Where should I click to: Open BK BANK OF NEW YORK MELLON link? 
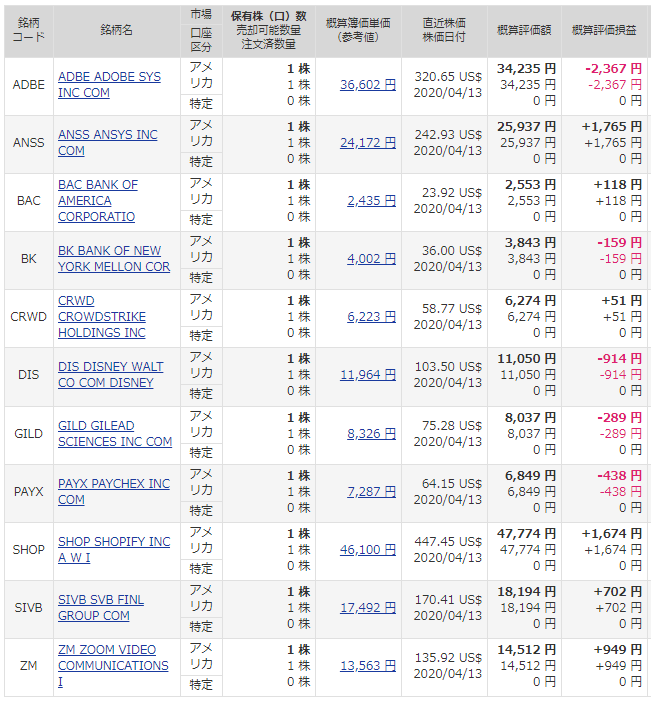[114, 259]
